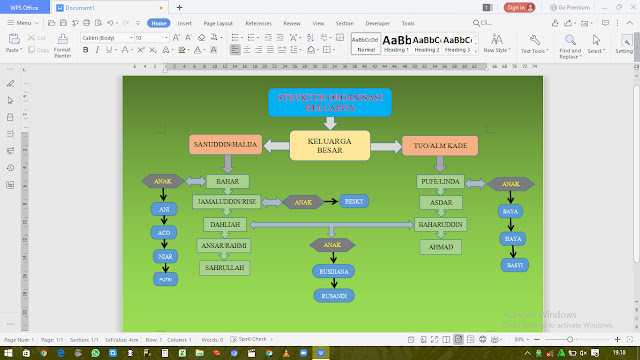Switch to the Page Layout tab
This screenshot has width=640, height=360.
(218, 23)
